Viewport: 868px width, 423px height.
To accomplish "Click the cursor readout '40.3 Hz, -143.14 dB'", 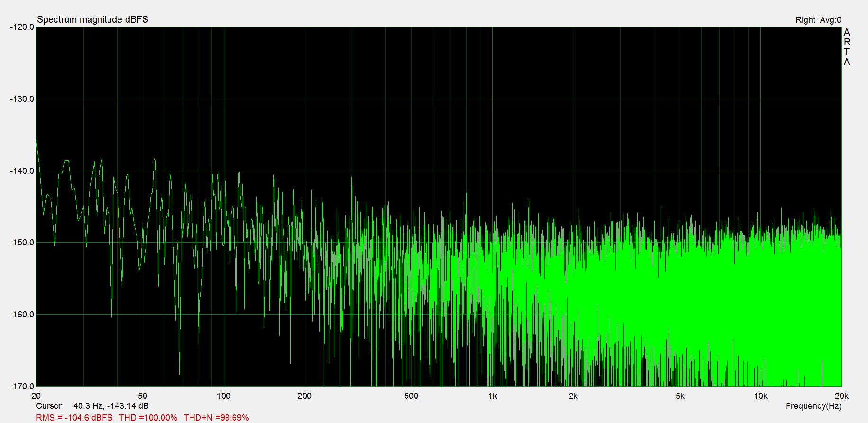I will click(111, 406).
